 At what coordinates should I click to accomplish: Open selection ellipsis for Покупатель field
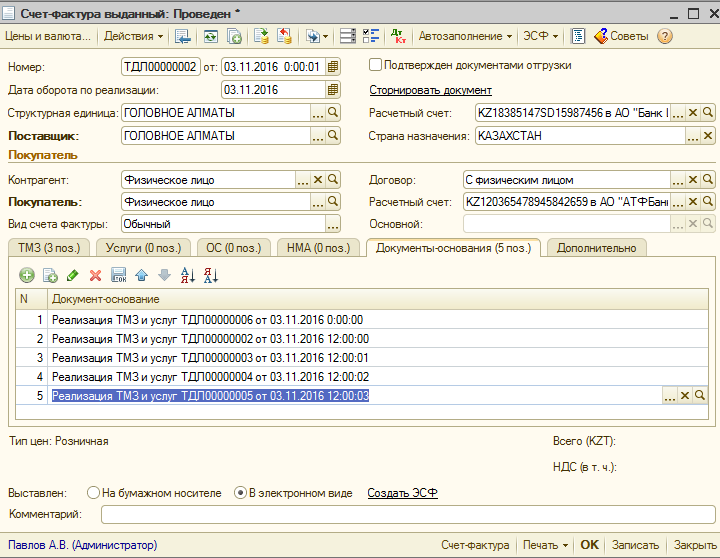(318, 202)
